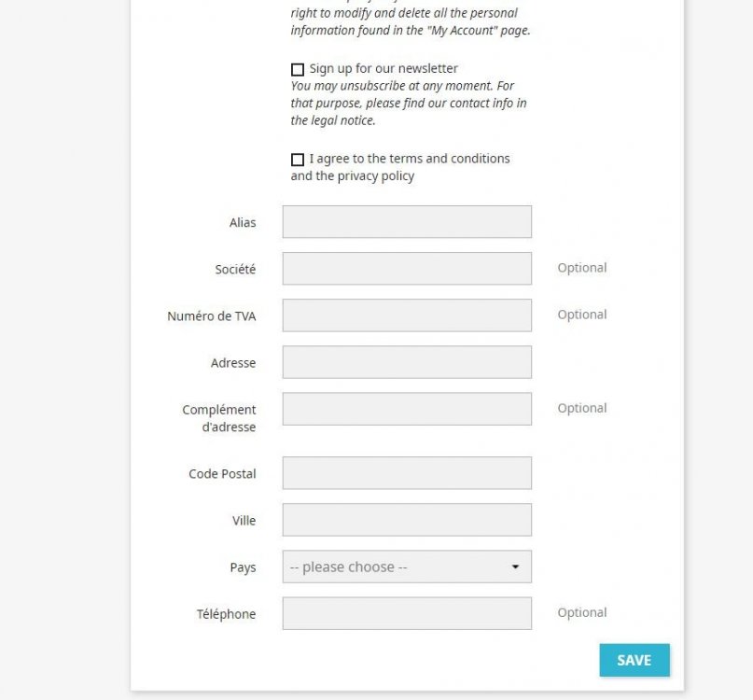Image resolution: width=753 pixels, height=700 pixels.
Task: Click the Code Postal input box
Action: [407, 473]
